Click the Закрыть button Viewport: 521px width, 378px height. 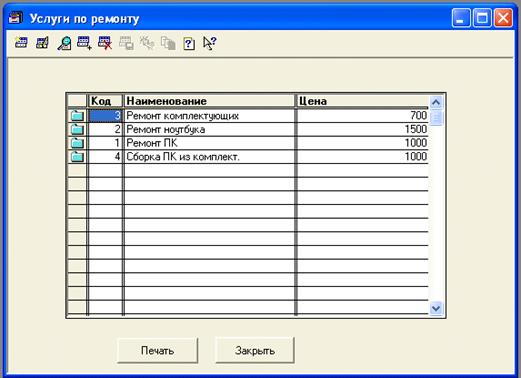tap(255, 350)
